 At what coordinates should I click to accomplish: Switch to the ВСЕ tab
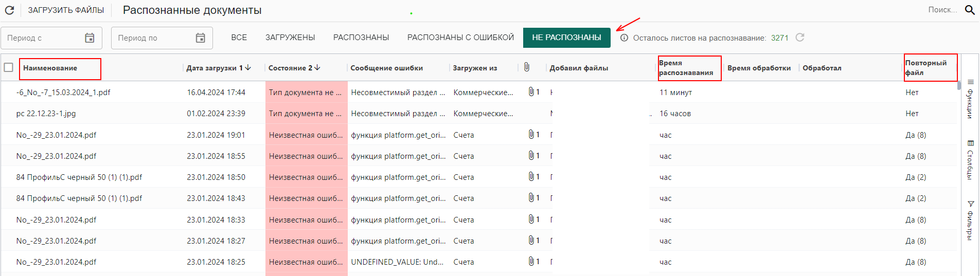tap(239, 38)
